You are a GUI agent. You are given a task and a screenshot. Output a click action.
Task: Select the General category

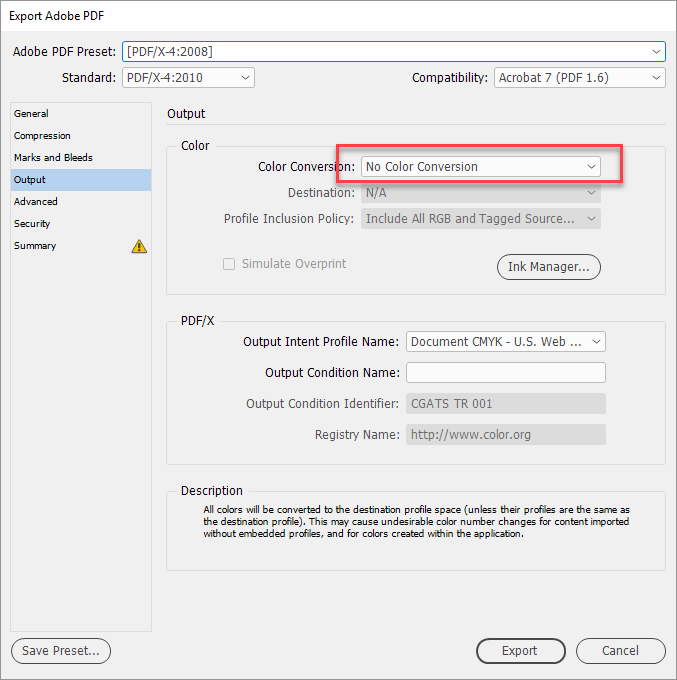(81, 114)
